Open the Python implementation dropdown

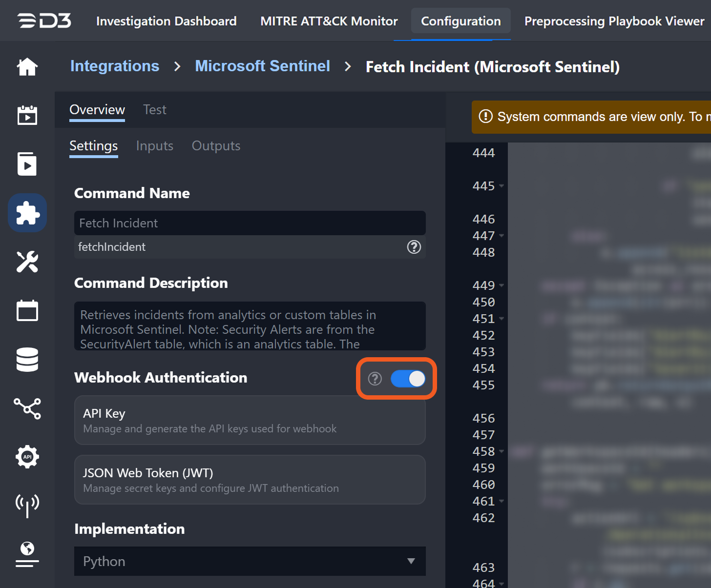click(x=250, y=561)
